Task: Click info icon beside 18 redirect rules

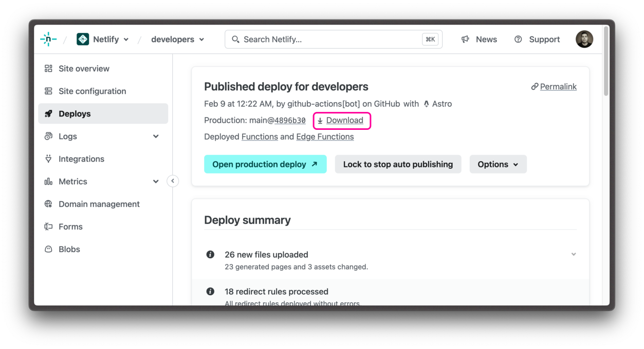Action: tap(210, 292)
